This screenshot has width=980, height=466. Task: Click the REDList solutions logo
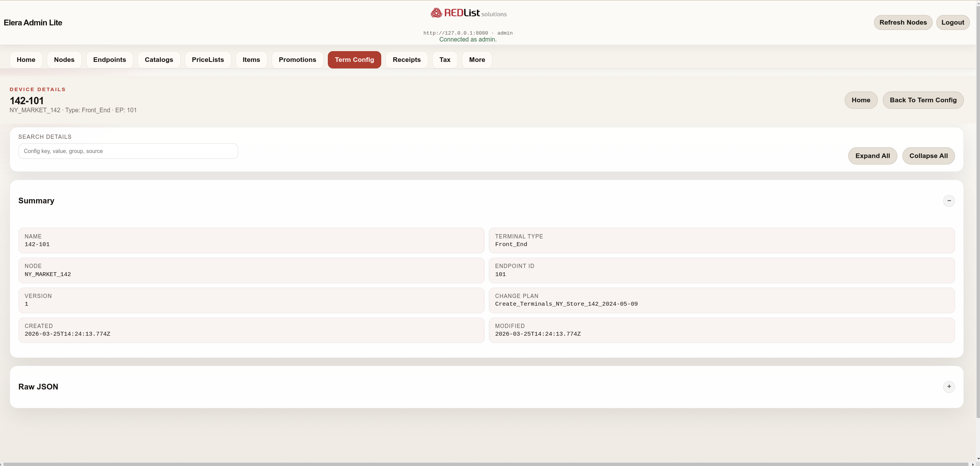click(468, 13)
